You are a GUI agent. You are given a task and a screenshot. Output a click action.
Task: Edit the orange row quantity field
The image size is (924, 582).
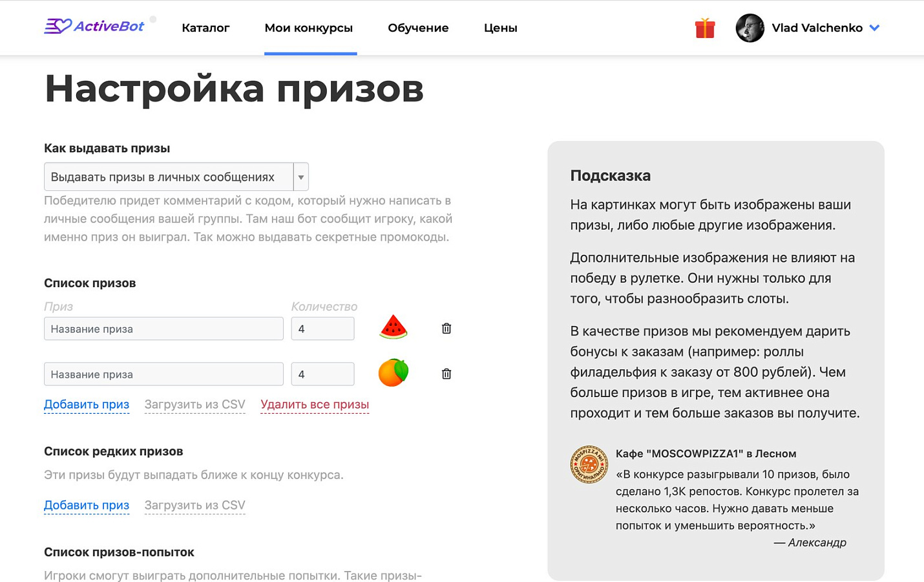coord(322,374)
